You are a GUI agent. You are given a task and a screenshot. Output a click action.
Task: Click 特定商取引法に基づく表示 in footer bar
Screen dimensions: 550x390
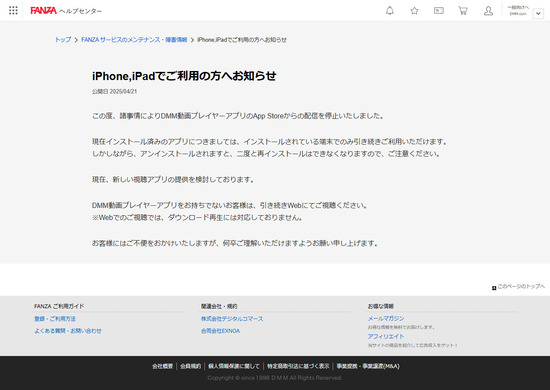click(x=298, y=366)
